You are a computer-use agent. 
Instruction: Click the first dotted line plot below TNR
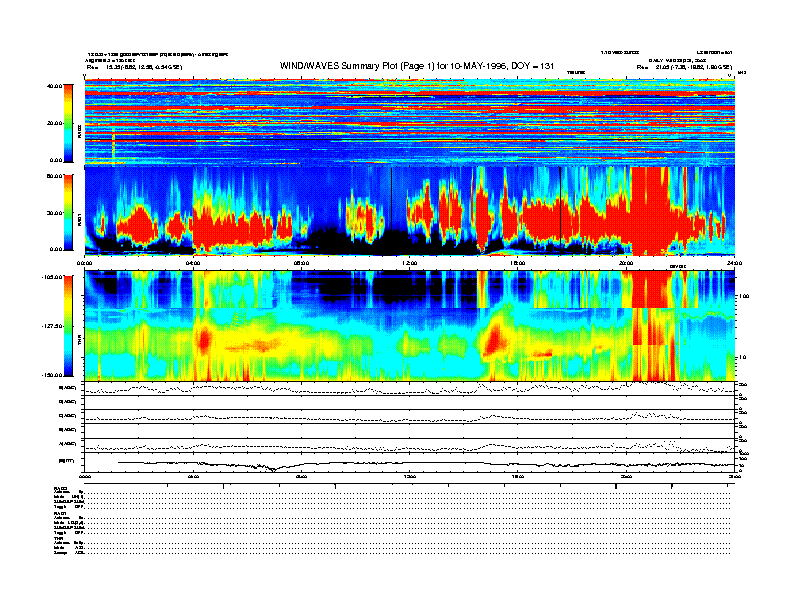(x=410, y=388)
